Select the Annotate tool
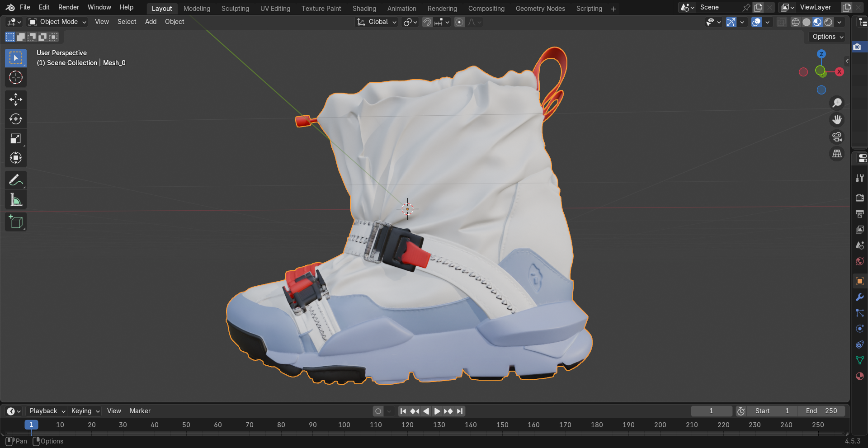 coord(15,179)
